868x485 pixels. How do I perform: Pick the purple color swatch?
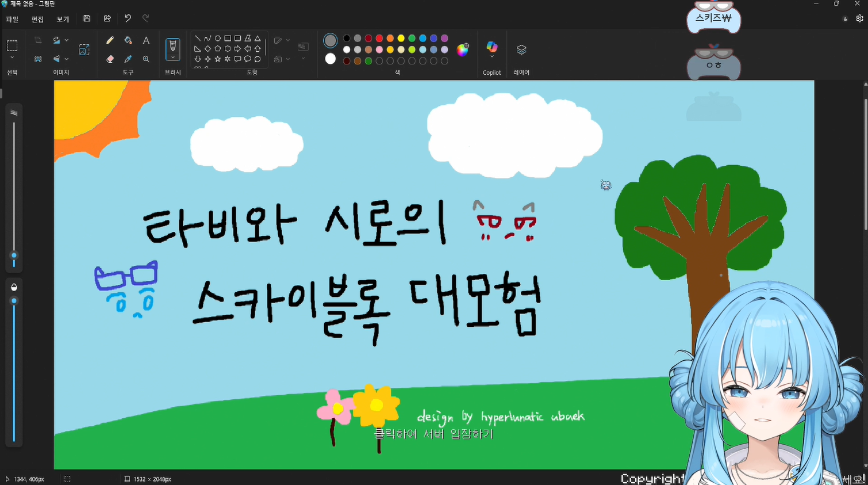pyautogui.click(x=444, y=39)
